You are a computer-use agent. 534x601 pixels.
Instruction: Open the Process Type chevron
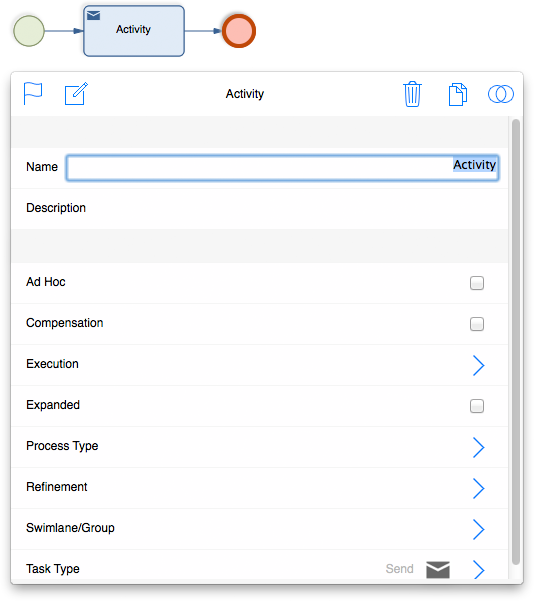(x=478, y=447)
